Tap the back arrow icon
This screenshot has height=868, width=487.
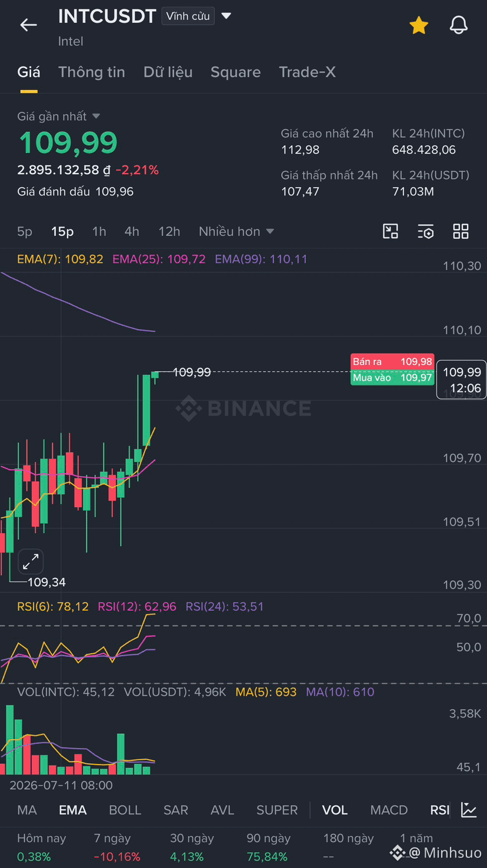(x=28, y=25)
